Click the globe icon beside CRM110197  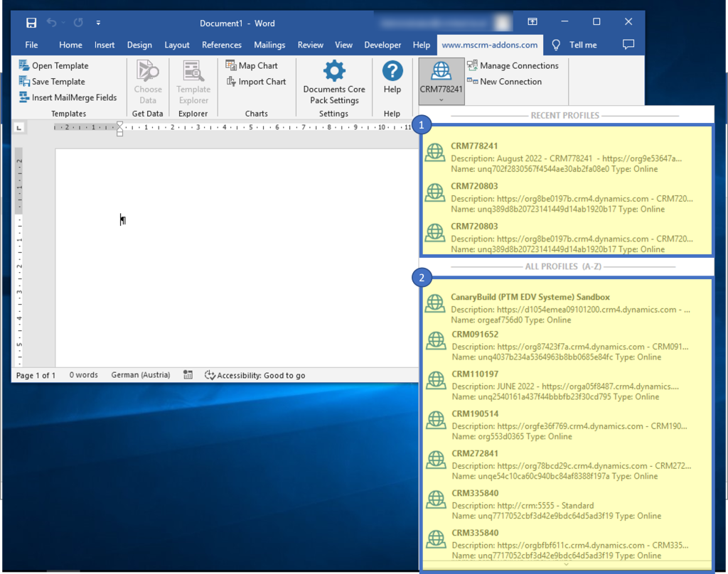point(436,380)
